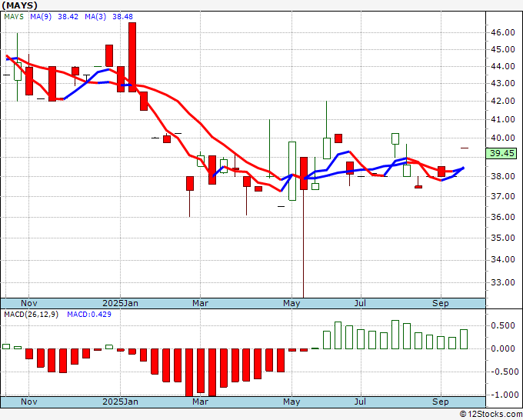The height and width of the screenshot is (420, 523).
Task: Click the Nov label on price chart axis
Action: click(x=29, y=303)
